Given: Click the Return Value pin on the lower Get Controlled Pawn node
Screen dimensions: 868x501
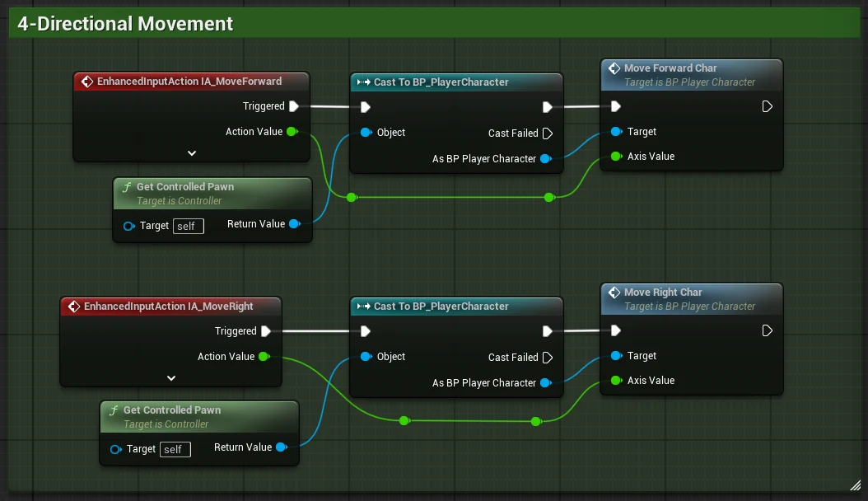Looking at the screenshot, I should coord(282,447).
